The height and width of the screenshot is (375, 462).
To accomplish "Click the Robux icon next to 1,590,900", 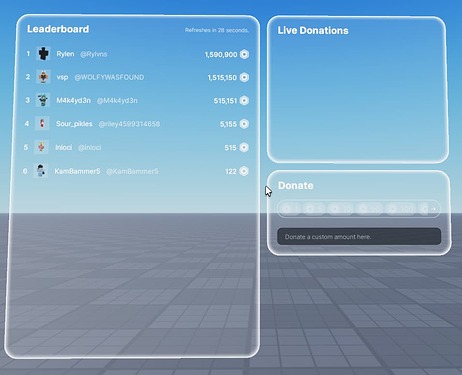I will pos(244,54).
